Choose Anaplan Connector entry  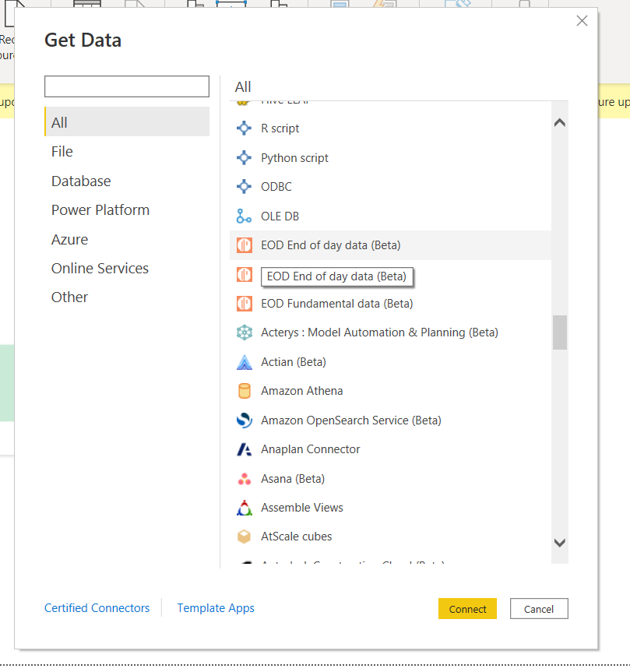pos(390,449)
